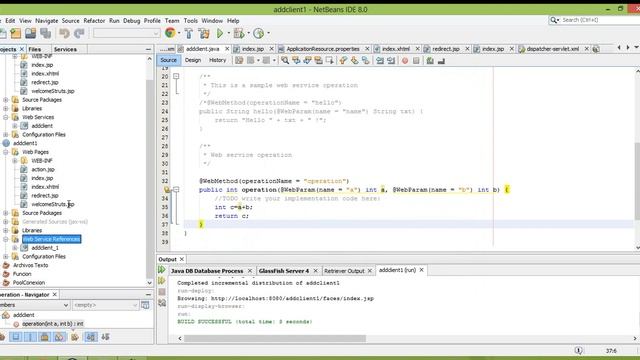Select operation(int a, int b) in Navigator

coord(52,324)
